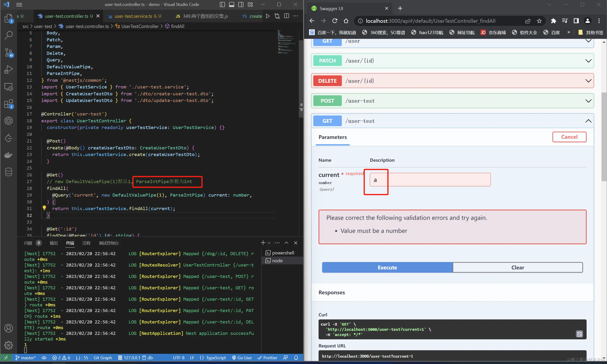Click the Execute button
This screenshot has height=364, width=607.
(x=387, y=267)
